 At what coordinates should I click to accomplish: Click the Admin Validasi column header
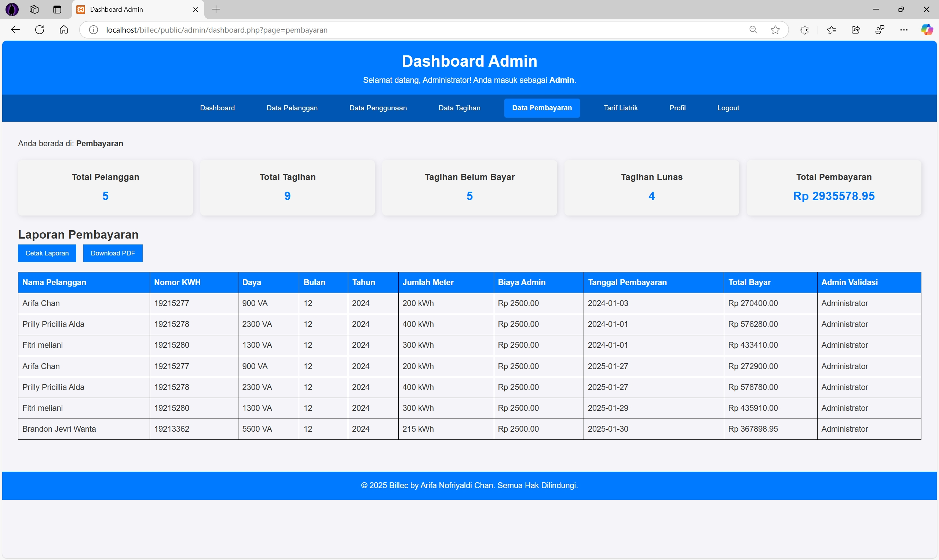tap(869, 283)
